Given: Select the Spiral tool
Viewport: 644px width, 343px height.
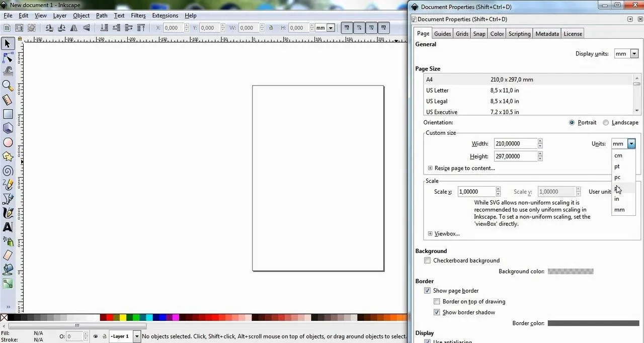Looking at the screenshot, I should (8, 170).
